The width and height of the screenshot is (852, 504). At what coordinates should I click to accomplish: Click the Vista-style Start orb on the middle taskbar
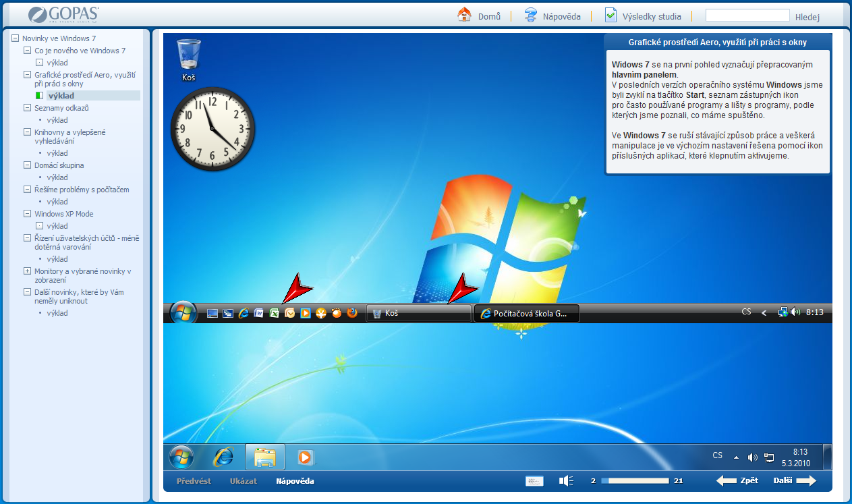pyautogui.click(x=183, y=313)
